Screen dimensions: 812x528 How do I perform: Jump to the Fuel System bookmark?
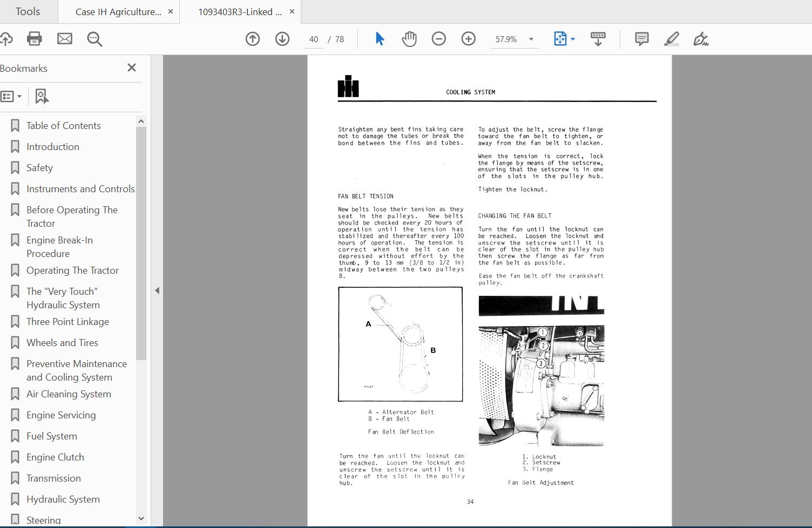[x=51, y=436]
